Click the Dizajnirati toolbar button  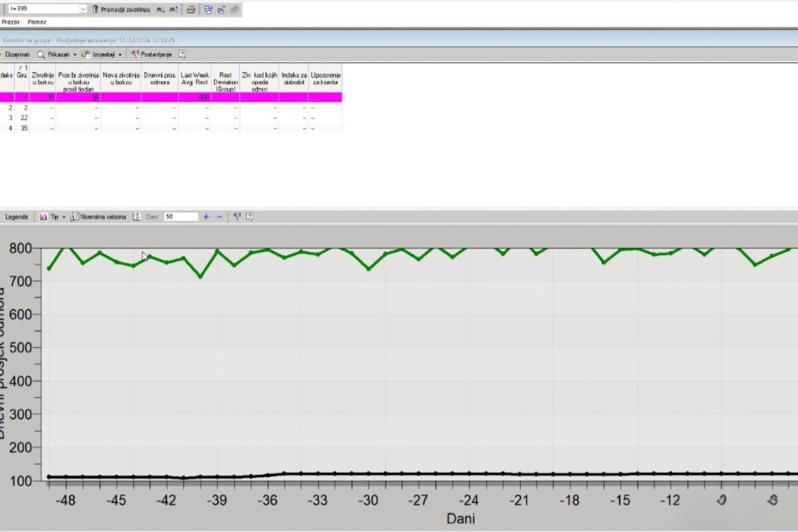tap(17, 55)
